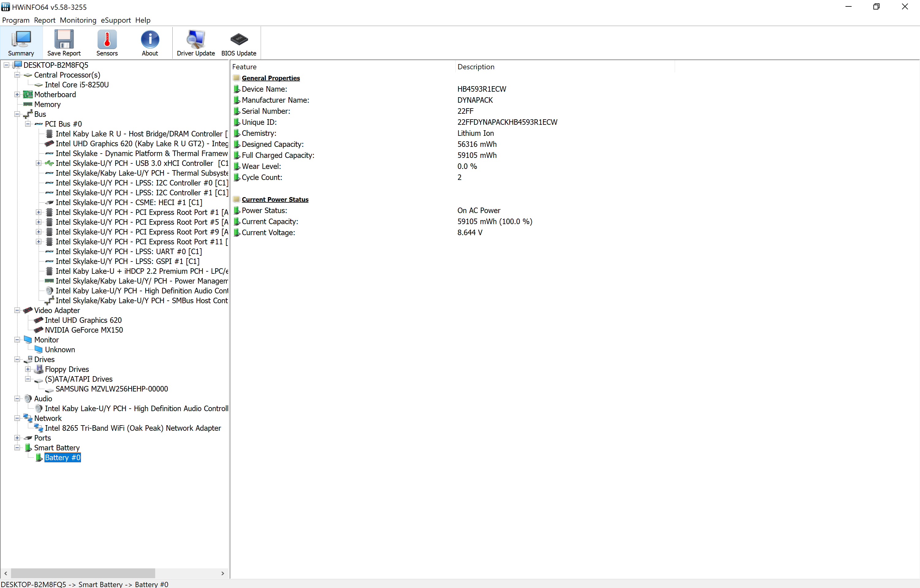
Task: Select the Wear Level row
Action: pyautogui.click(x=453, y=166)
